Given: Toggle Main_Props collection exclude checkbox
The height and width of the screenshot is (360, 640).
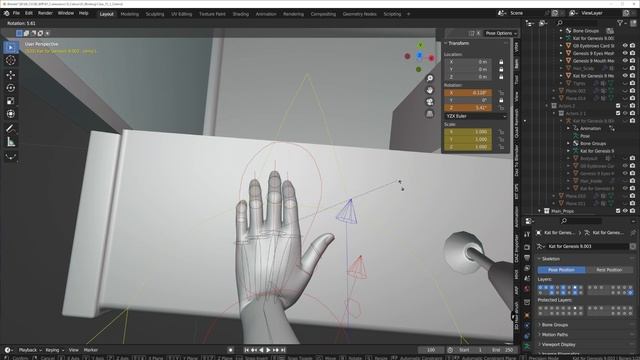Looking at the screenshot, I should coord(618,211).
